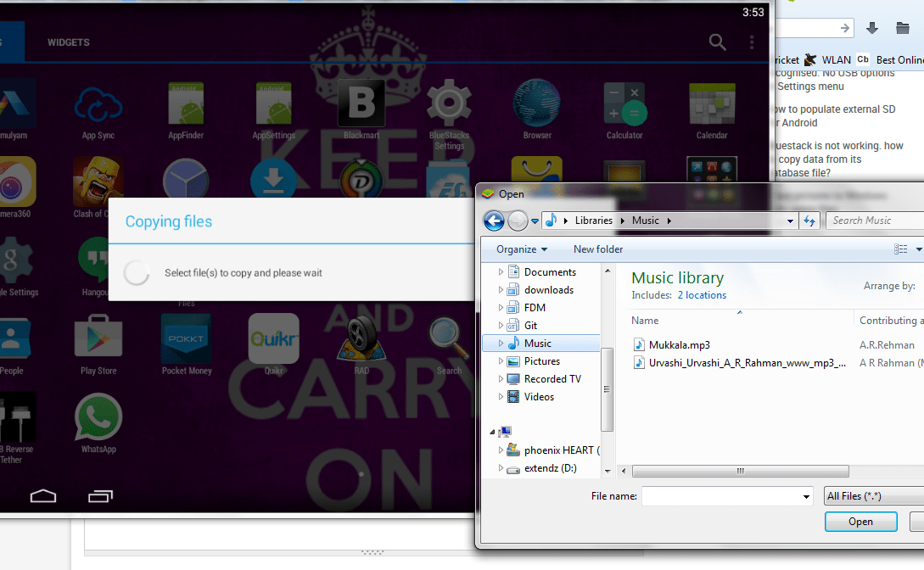The height and width of the screenshot is (570, 924).
Task: Click the Open button
Action: click(x=860, y=522)
